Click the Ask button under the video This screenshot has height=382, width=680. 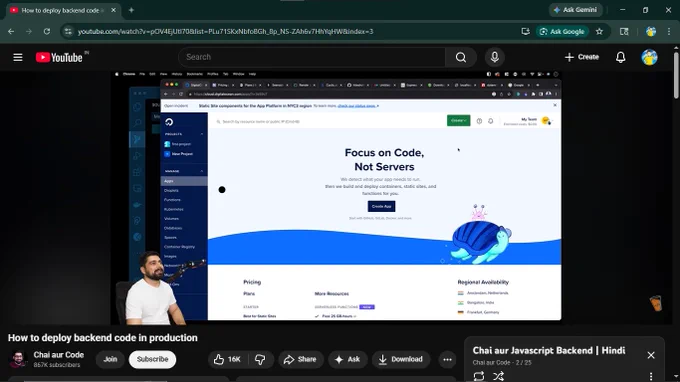(347, 359)
